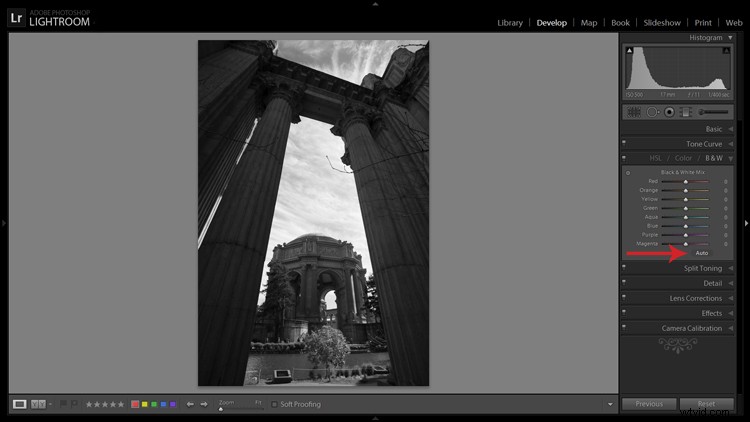
Task: Open the Before/After view options dropdown
Action: (50, 404)
